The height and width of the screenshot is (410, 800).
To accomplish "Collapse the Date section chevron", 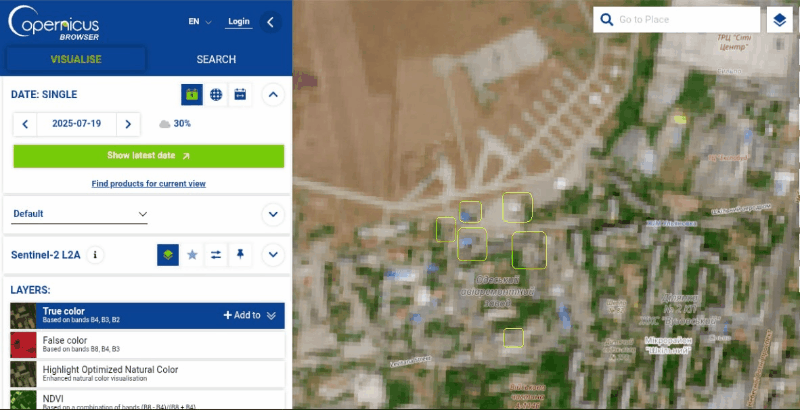I will coord(273,94).
